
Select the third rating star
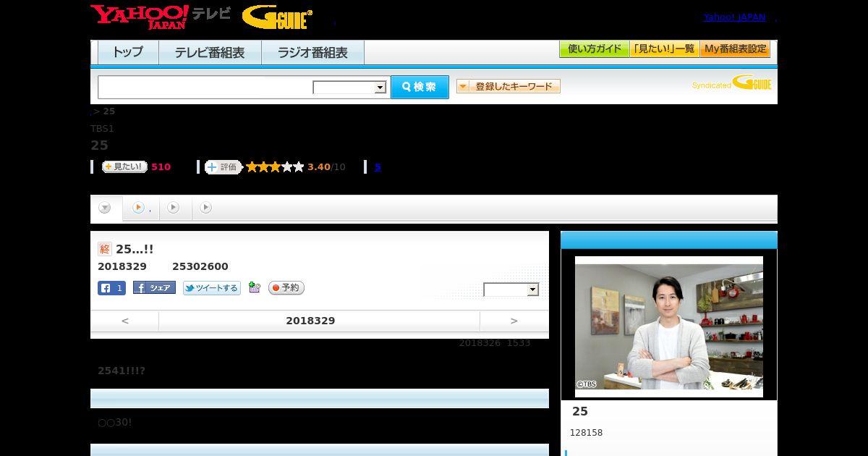pyautogui.click(x=275, y=167)
